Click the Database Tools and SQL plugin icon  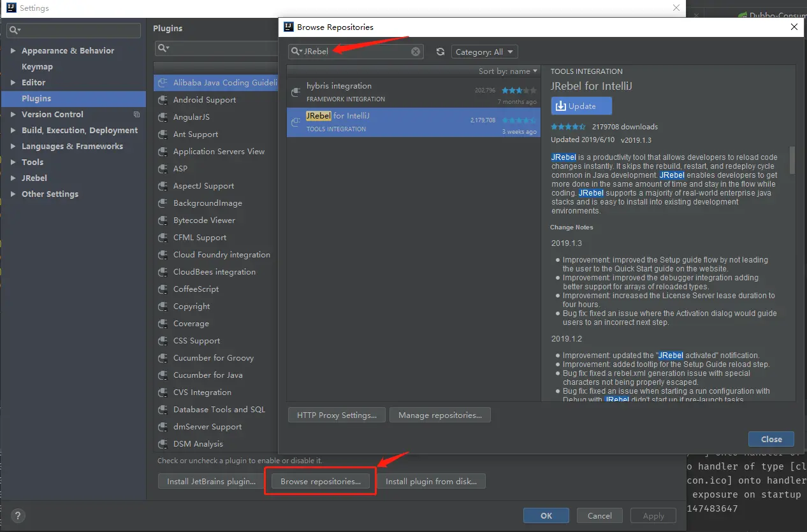(163, 410)
